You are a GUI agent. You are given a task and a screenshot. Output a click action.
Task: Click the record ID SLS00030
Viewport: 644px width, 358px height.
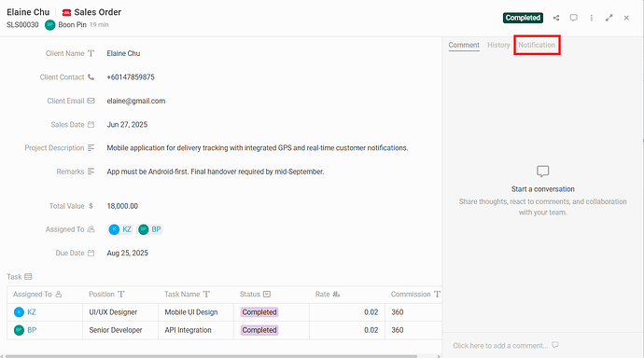click(22, 25)
